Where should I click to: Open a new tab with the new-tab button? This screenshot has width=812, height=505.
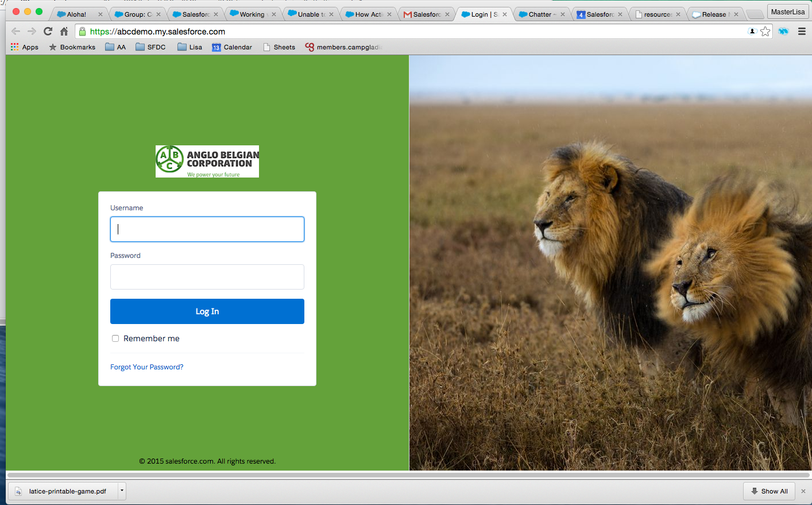(755, 14)
